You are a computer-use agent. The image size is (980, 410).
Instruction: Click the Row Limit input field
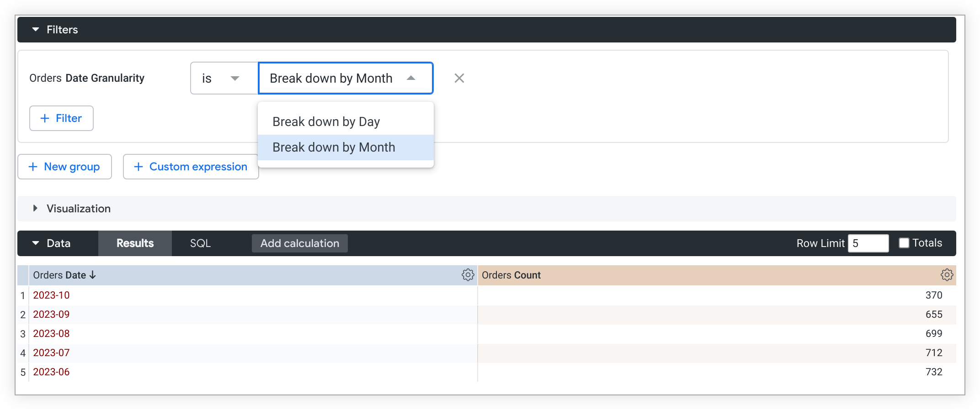[x=868, y=243]
